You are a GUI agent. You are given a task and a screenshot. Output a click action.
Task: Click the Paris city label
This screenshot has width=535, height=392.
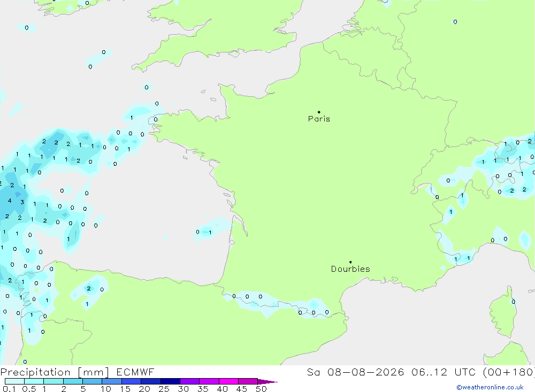319,119
